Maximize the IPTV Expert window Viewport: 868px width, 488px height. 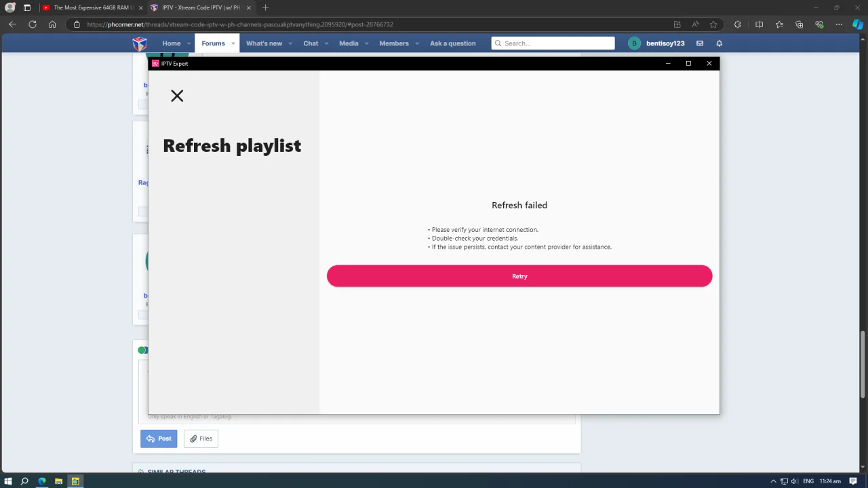tap(688, 64)
